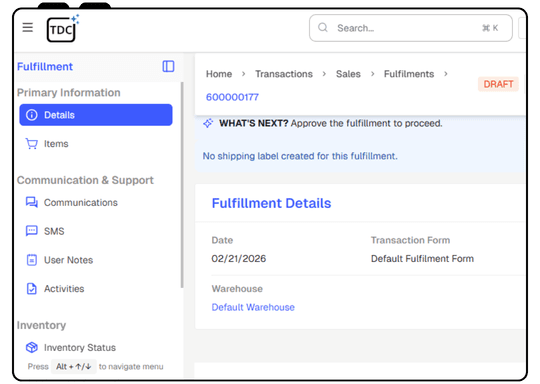Click the Warehouse field label
This screenshot has height=384, width=540.
[237, 289]
